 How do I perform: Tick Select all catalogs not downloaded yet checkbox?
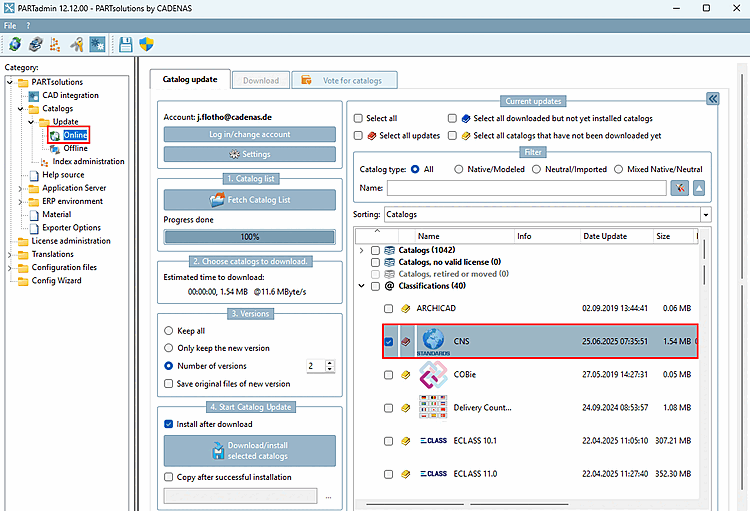point(452,135)
